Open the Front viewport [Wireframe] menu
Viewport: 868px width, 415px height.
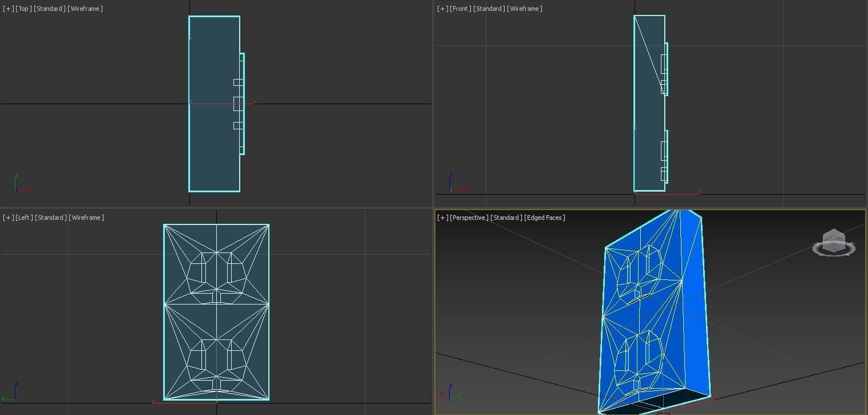click(x=525, y=9)
